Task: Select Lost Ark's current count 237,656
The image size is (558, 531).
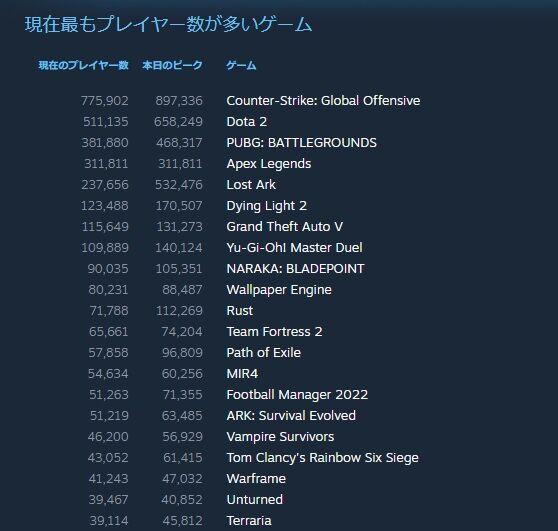Action: 105,185
